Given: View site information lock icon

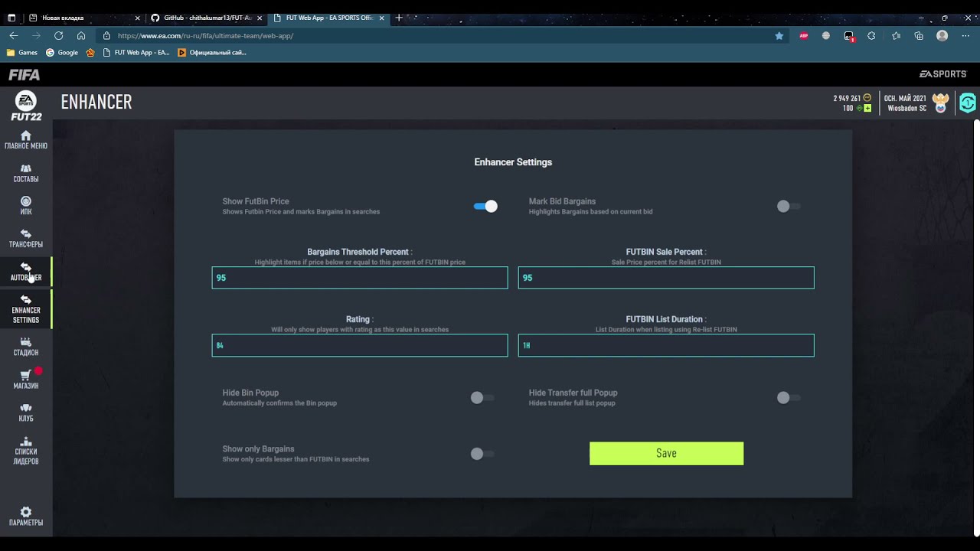Looking at the screenshot, I should click(106, 36).
